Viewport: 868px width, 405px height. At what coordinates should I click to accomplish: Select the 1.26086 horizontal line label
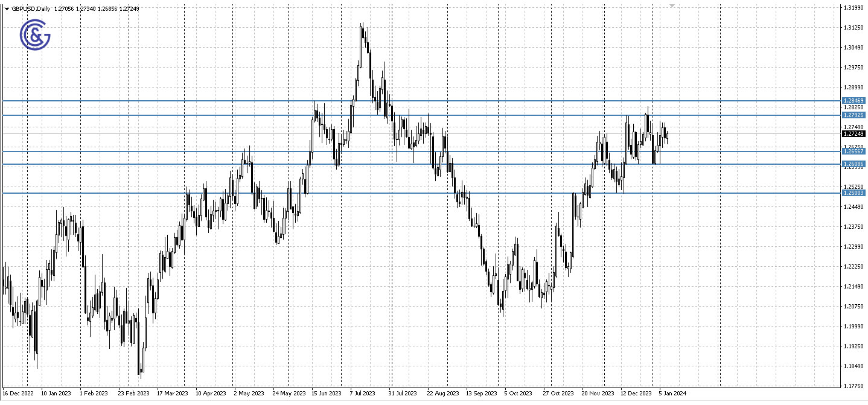click(853, 164)
